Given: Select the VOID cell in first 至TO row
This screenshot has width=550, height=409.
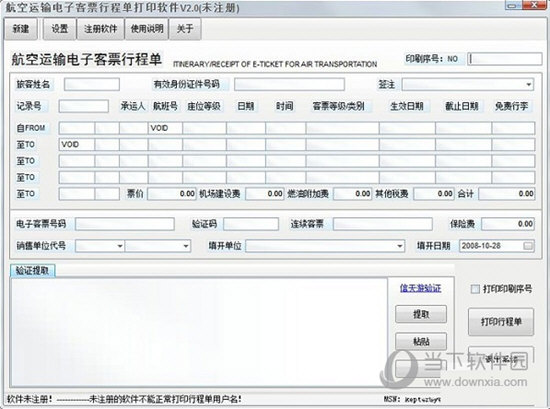Looking at the screenshot, I should coord(76,145).
